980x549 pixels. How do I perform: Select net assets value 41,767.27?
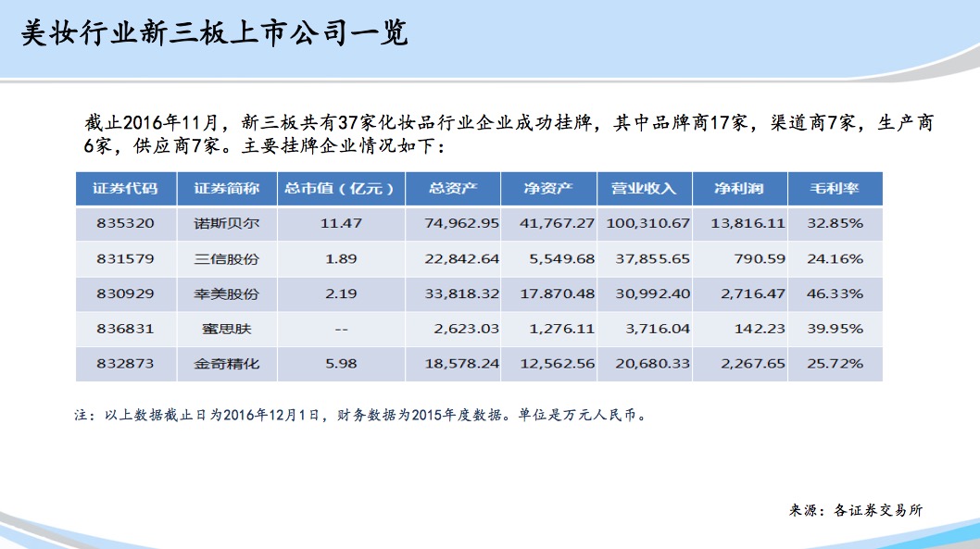point(557,223)
